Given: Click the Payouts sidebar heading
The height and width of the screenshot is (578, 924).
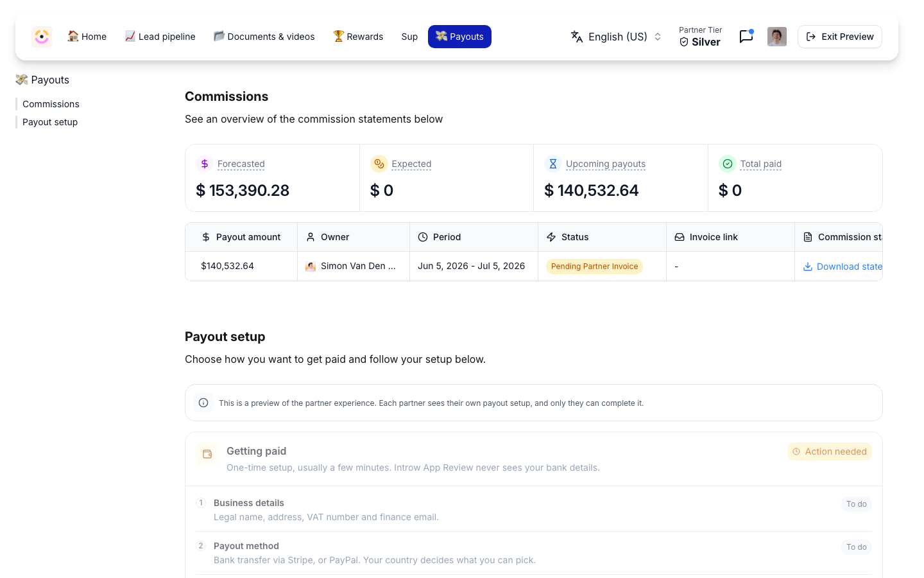Looking at the screenshot, I should (x=42, y=80).
